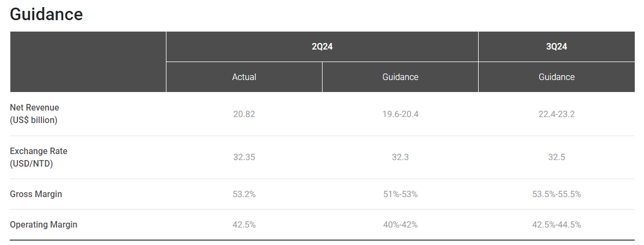Select the 22.4-23.2 revenue guidance cell
This screenshot has height=245, width=644.
(556, 114)
